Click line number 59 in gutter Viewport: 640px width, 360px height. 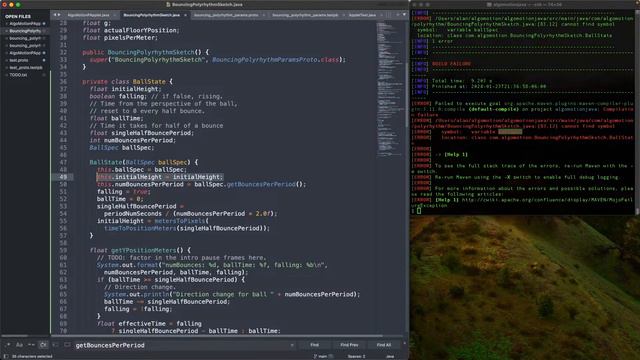63,250
